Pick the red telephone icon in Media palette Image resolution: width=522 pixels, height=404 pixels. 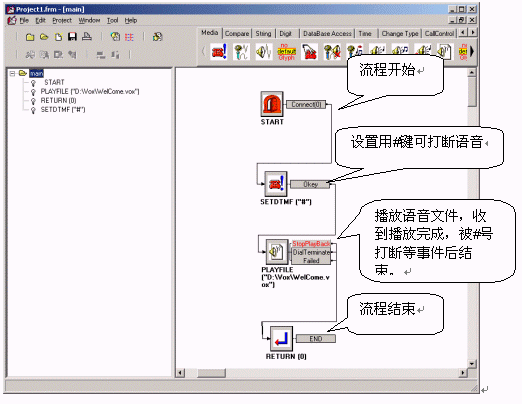tap(219, 52)
